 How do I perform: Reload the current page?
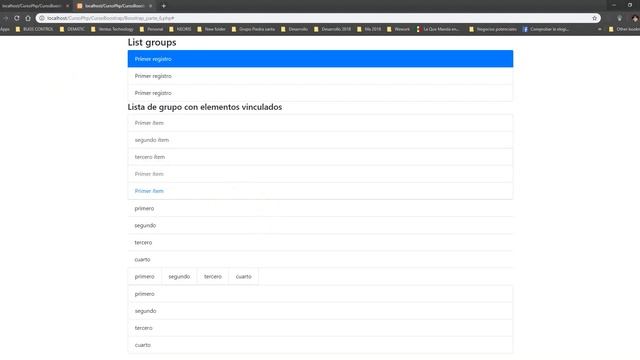(x=17, y=18)
